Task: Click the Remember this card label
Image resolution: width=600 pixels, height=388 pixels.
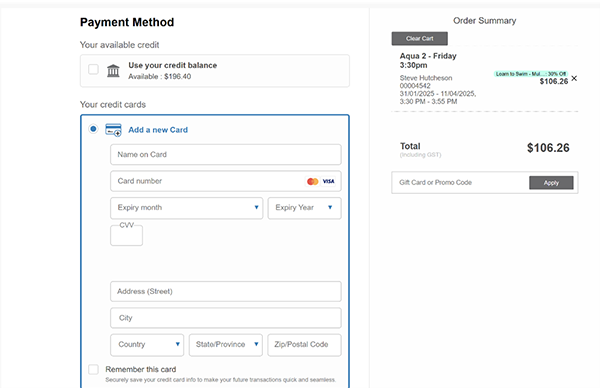Action: pyautogui.click(x=141, y=369)
